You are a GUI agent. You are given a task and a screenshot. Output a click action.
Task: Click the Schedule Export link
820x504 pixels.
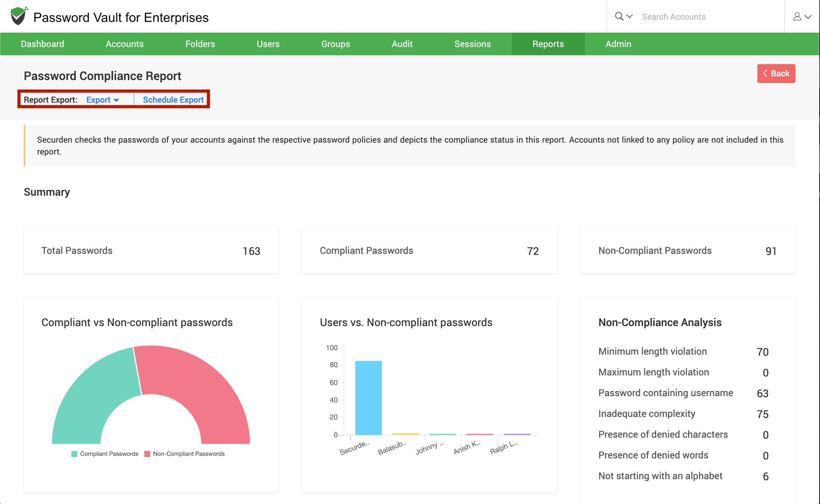173,100
